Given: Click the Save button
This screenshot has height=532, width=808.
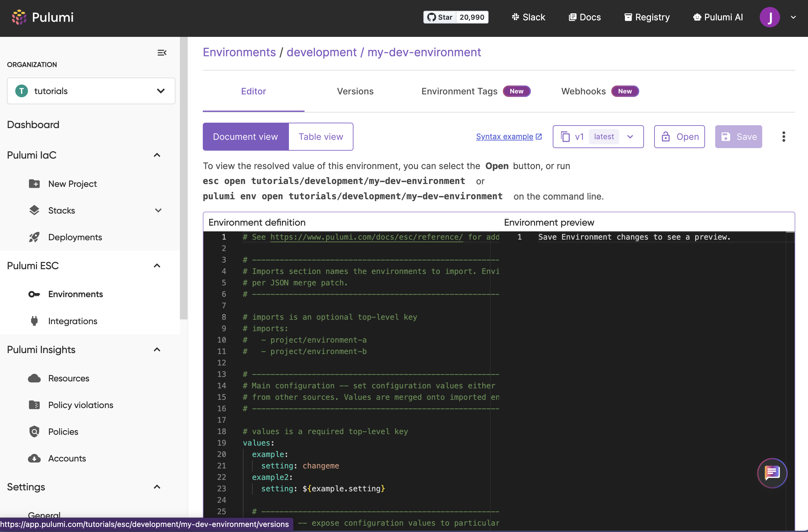Looking at the screenshot, I should (738, 136).
